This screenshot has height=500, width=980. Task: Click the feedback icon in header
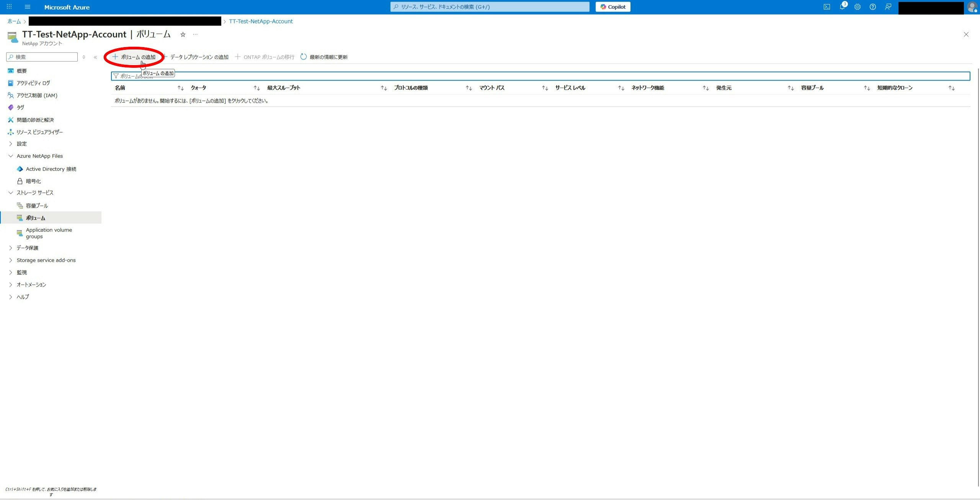888,7
